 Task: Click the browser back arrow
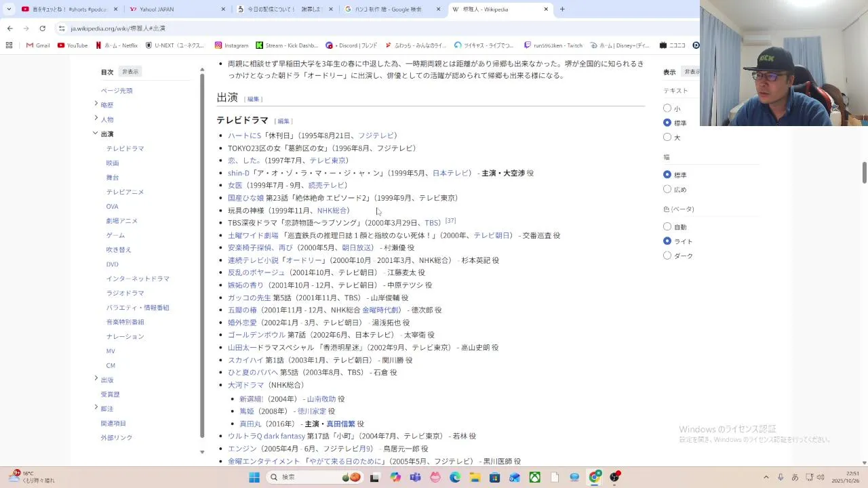pos(9,28)
